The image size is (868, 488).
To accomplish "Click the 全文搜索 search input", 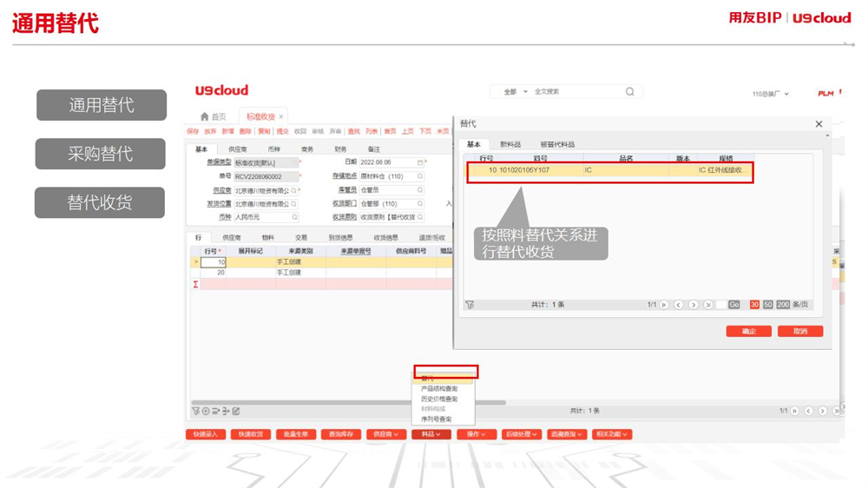I will click(577, 91).
